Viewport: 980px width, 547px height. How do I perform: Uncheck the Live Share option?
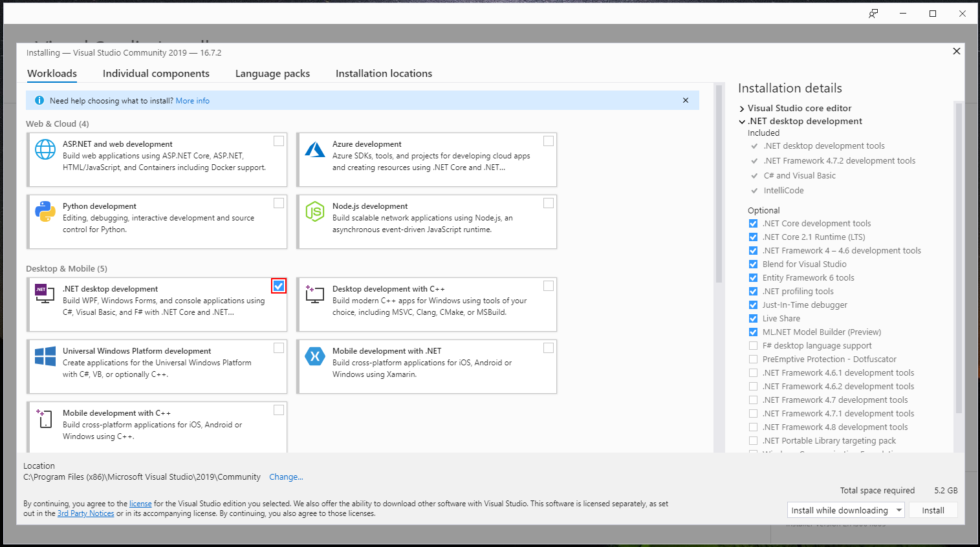[x=753, y=319]
